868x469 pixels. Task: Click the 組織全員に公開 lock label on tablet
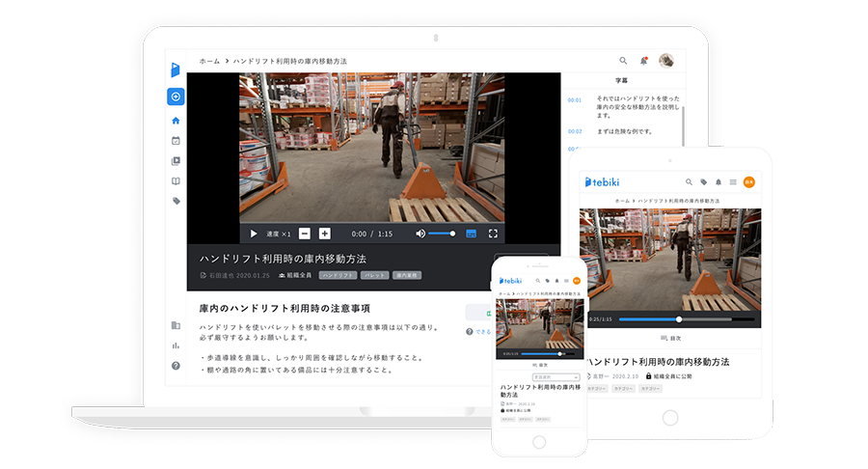pyautogui.click(x=668, y=376)
